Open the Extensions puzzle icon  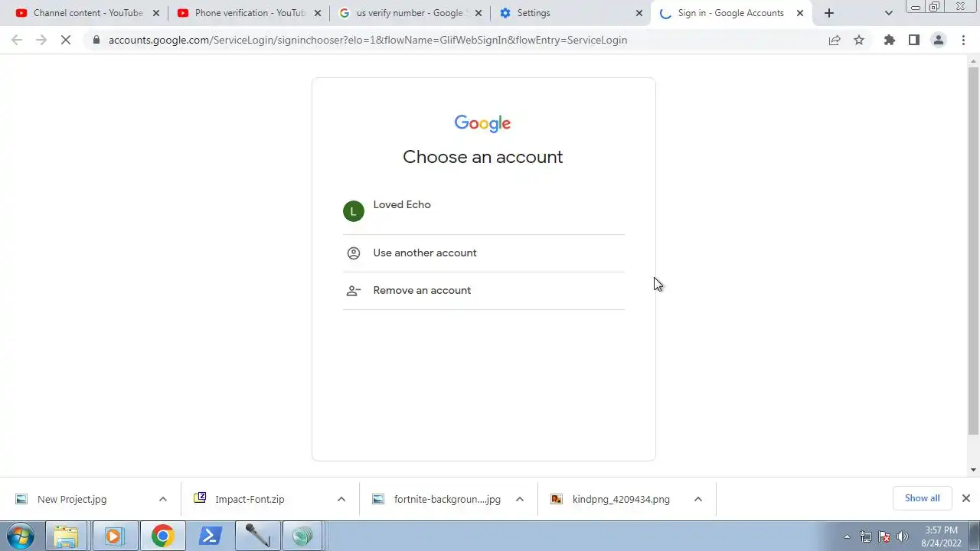coord(889,40)
